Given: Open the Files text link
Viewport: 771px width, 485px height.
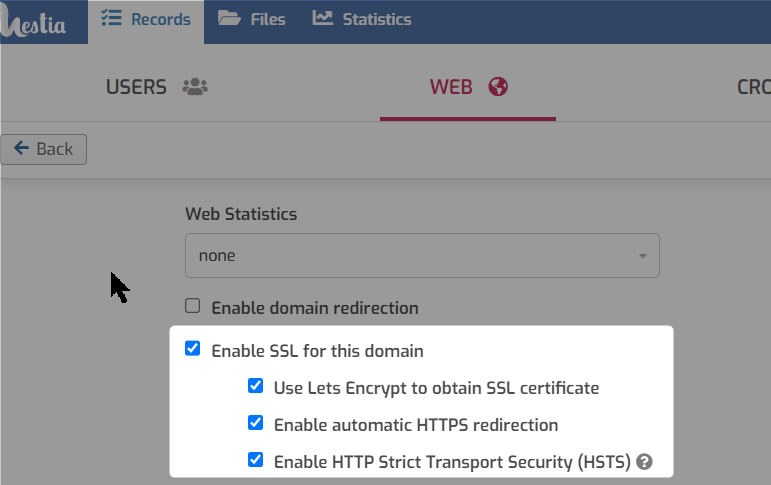Looking at the screenshot, I should (267, 19).
